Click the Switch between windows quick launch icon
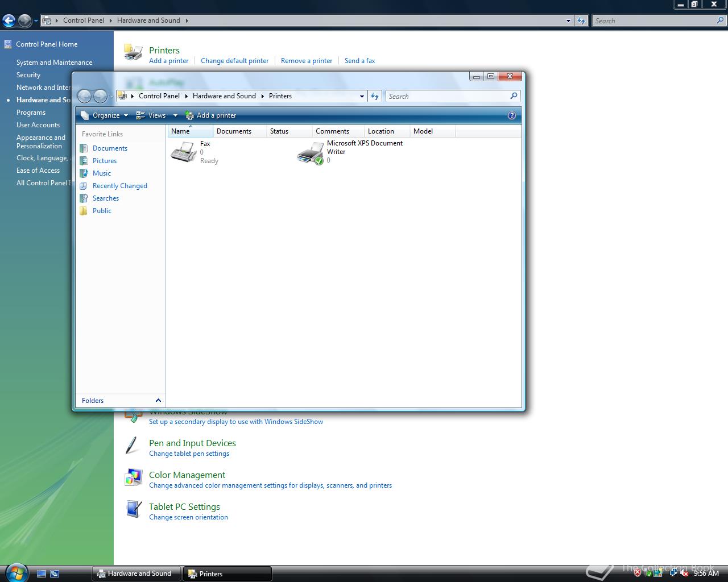Viewport: 728px width, 582px height. click(x=55, y=574)
